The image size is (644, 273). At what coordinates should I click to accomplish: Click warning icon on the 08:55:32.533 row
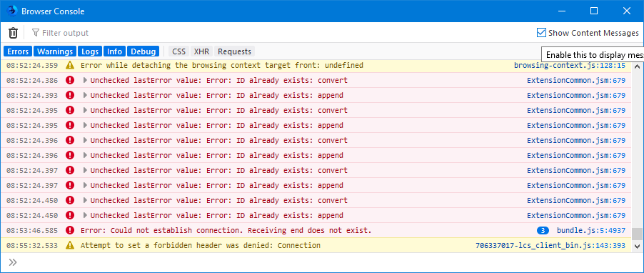70,245
